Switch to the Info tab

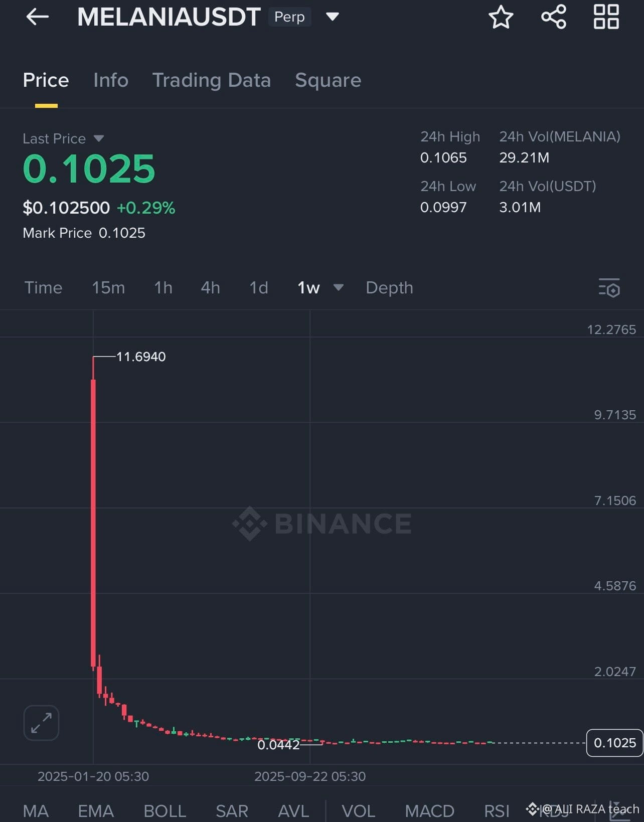click(x=111, y=80)
